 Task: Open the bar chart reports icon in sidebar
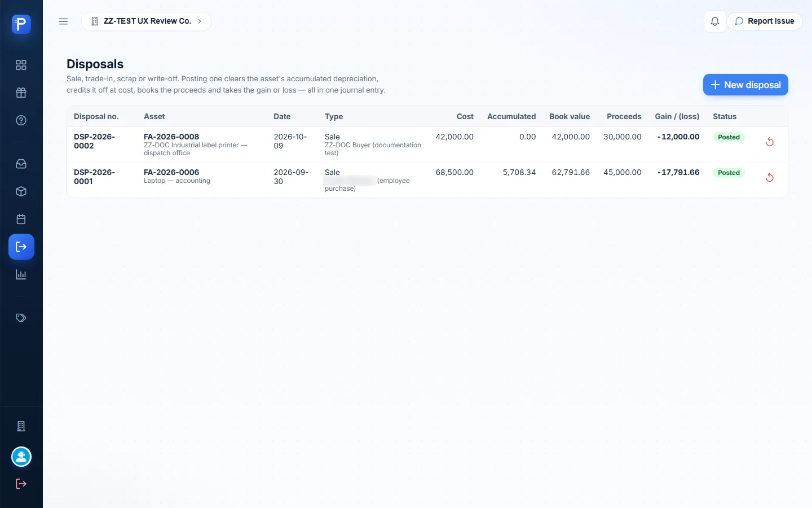(x=21, y=274)
